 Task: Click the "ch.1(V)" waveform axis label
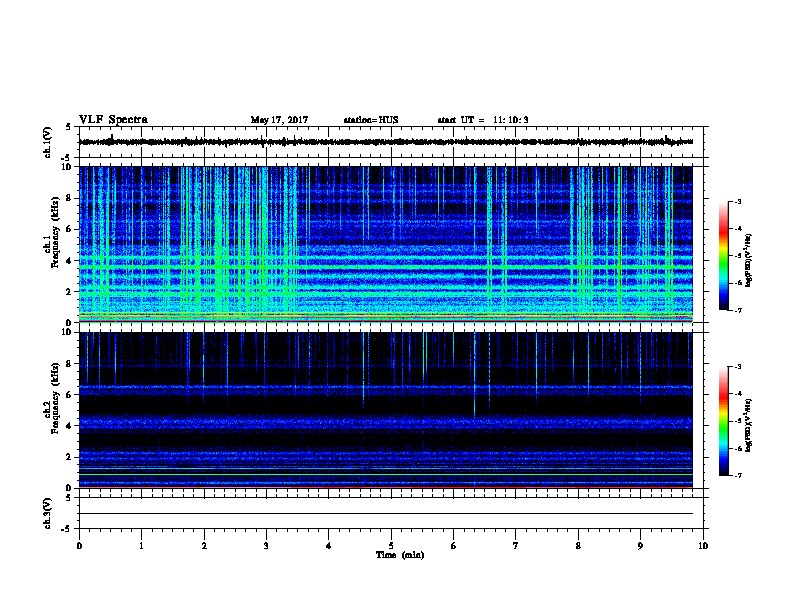48,142
